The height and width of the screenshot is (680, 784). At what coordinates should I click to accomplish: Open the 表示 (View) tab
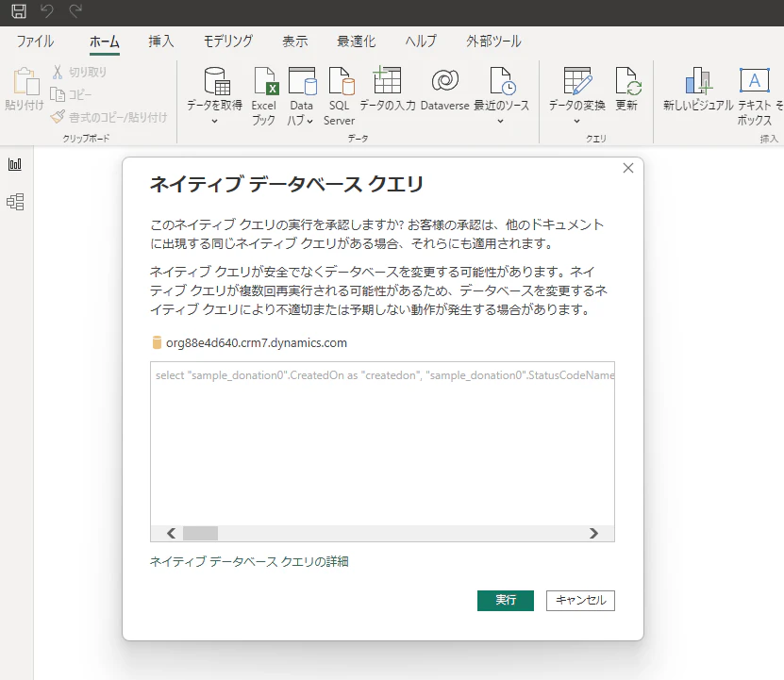(295, 41)
